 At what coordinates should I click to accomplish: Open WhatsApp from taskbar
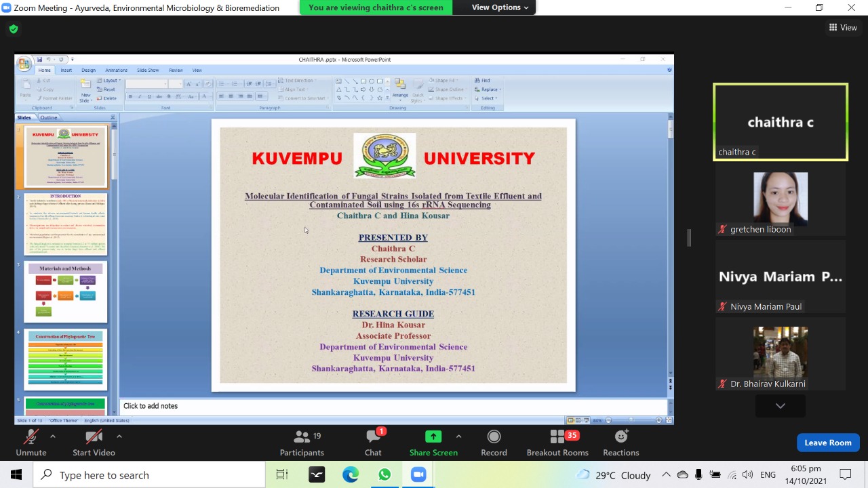click(384, 475)
